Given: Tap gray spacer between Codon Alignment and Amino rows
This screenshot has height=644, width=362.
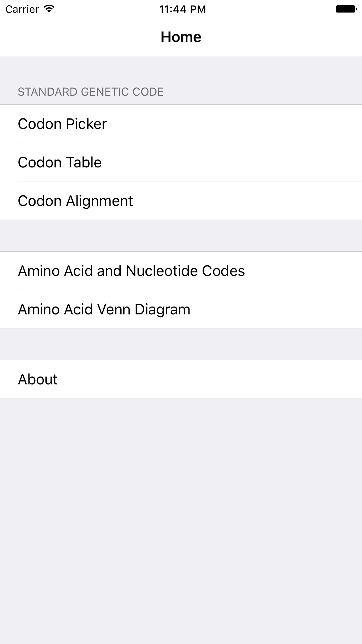Looking at the screenshot, I should click(181, 236).
